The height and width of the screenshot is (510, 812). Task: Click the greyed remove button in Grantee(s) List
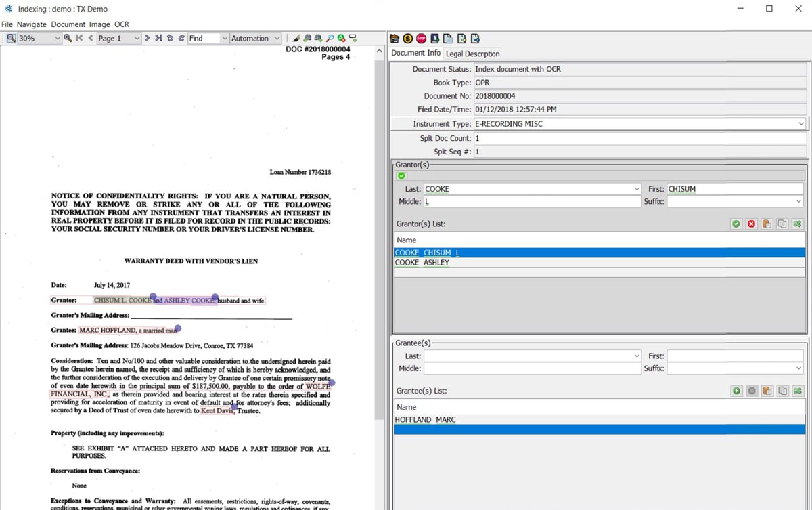click(x=751, y=391)
